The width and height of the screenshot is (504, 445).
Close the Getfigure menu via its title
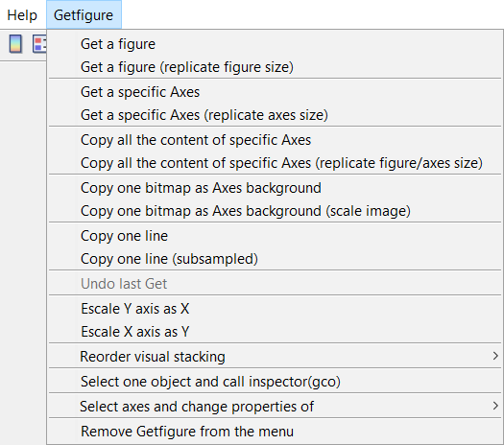[x=84, y=15]
